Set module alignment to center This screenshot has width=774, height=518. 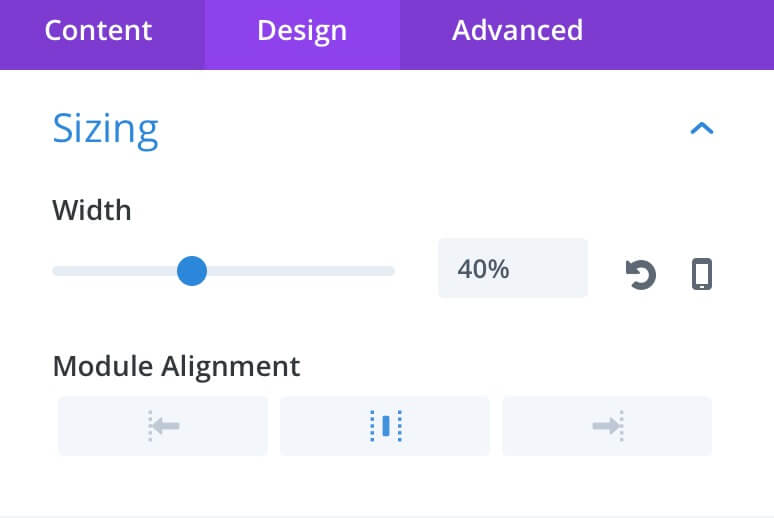[385, 426]
